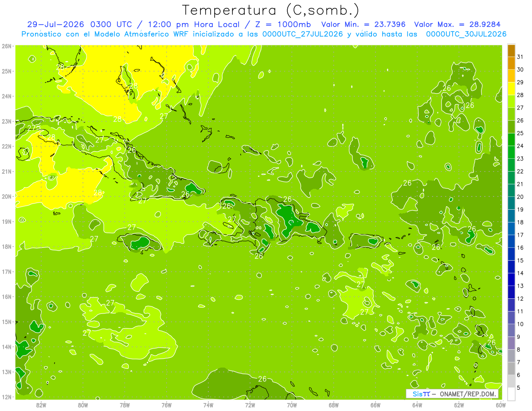Click the 24N latitude axis label
The width and height of the screenshot is (532, 411).
(6, 96)
